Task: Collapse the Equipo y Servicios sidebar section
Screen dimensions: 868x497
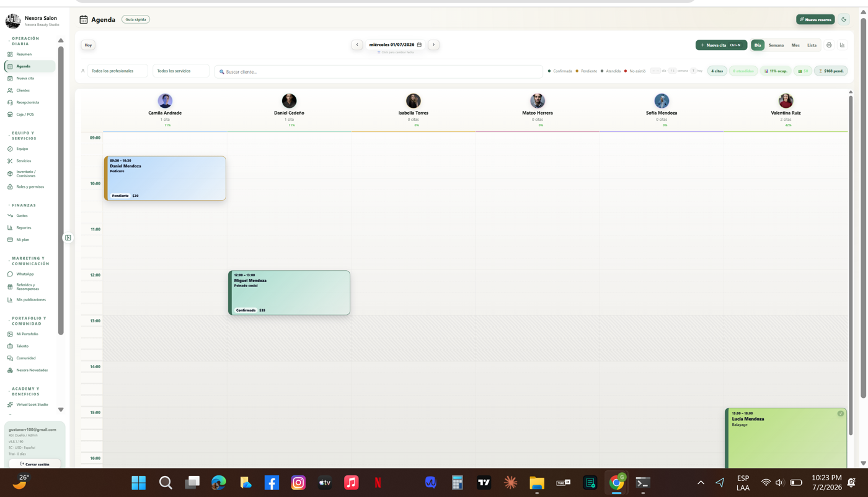Action: click(x=24, y=136)
